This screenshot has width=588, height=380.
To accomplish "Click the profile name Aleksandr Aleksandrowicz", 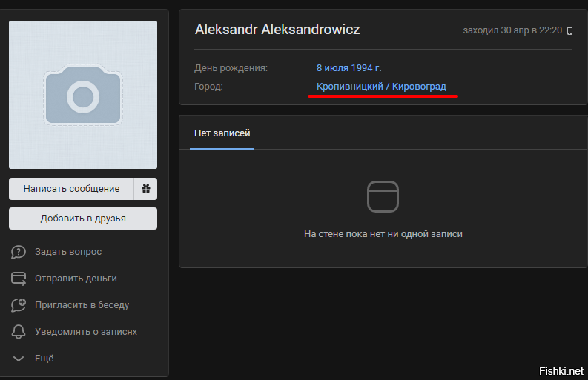I will [277, 29].
